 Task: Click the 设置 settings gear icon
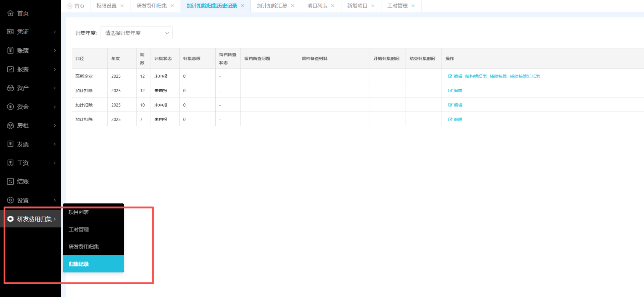tap(10, 200)
